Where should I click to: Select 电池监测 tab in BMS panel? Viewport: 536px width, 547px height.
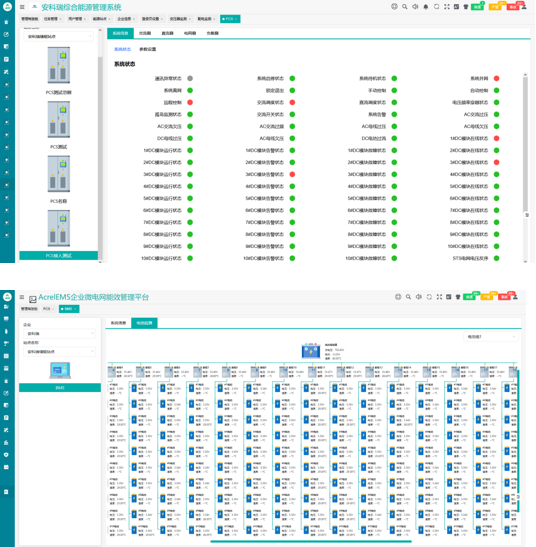coord(144,323)
